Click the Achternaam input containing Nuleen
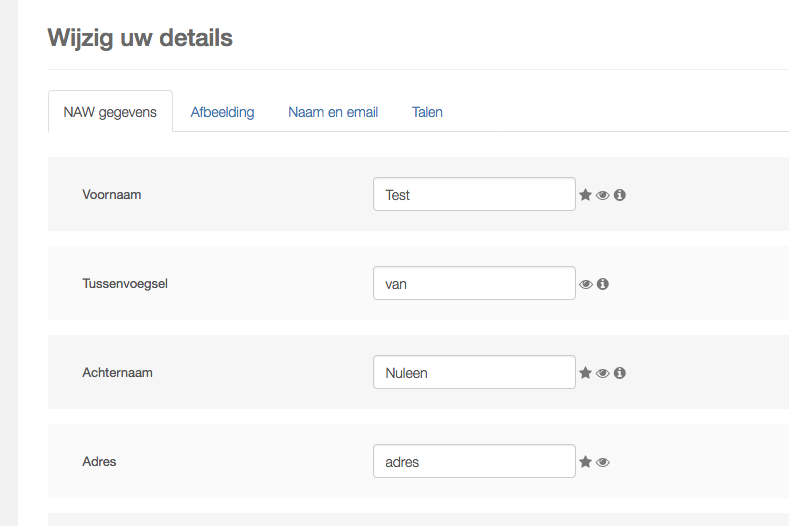Screen dimensions: 789x526 pyautogui.click(x=474, y=373)
